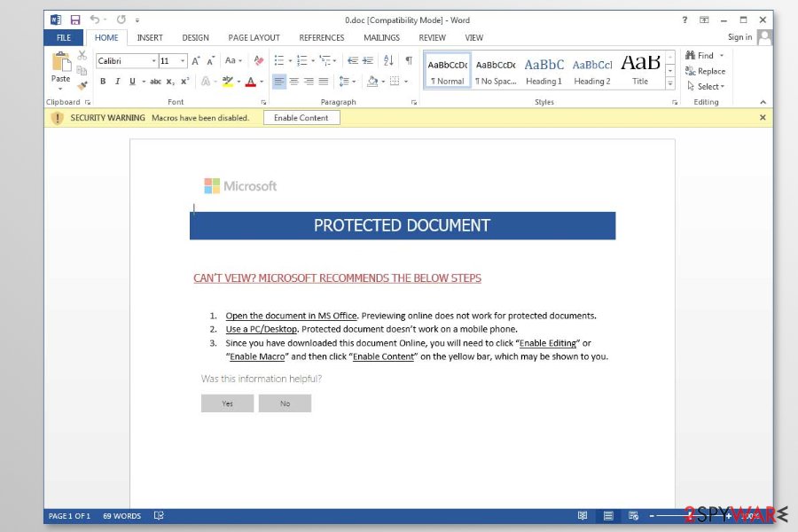Image resolution: width=798 pixels, height=532 pixels.
Task: Click the Superscript icon
Action: tap(184, 82)
